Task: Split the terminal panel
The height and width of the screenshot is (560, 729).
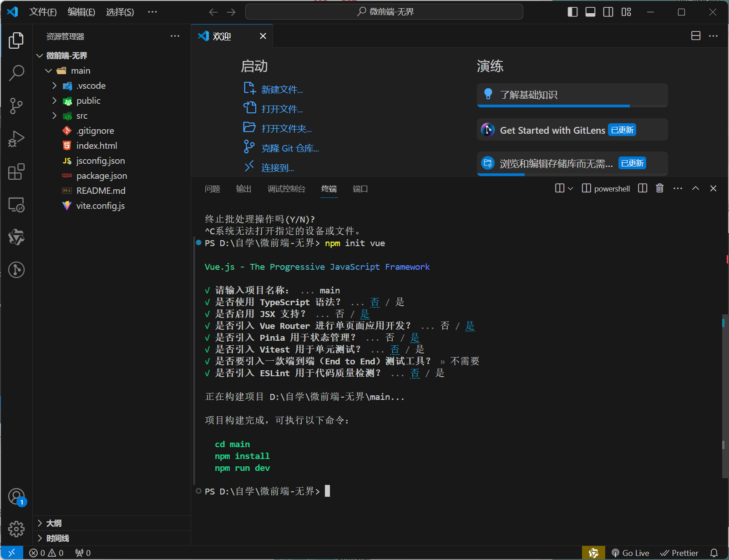Action: (643, 188)
